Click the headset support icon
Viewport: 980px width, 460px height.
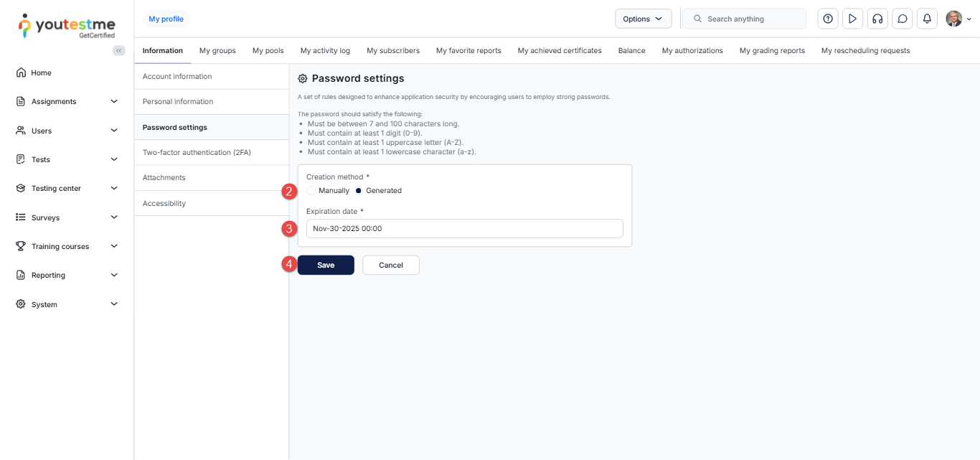coord(877,19)
